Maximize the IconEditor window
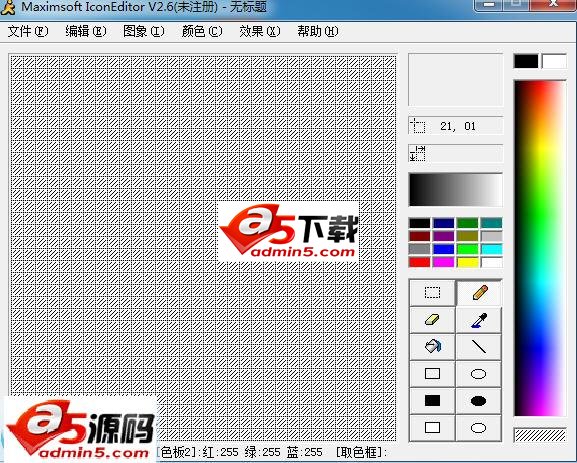The width and height of the screenshot is (577, 463). [517, 5]
